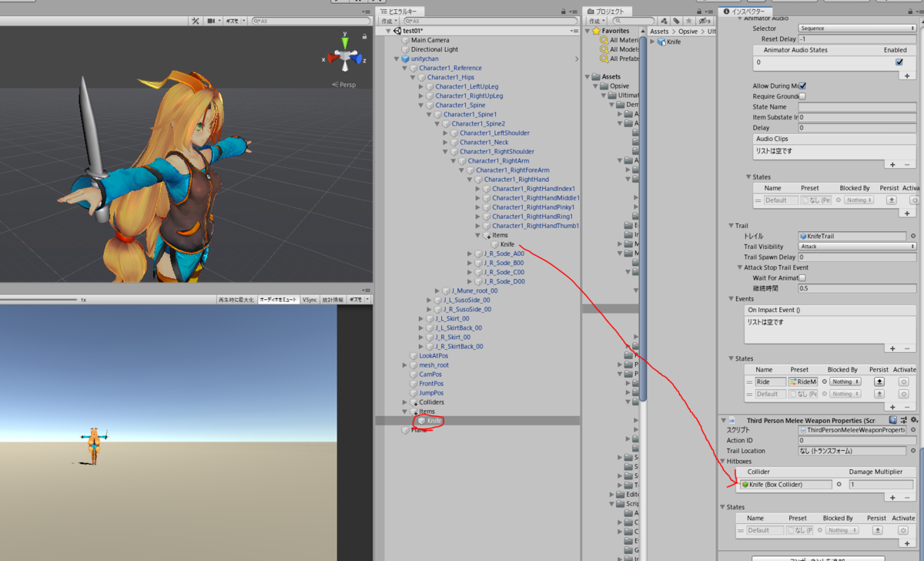Collapse the test01 scene in Hierarchy
Screen dimensions: 924x561
pos(389,31)
